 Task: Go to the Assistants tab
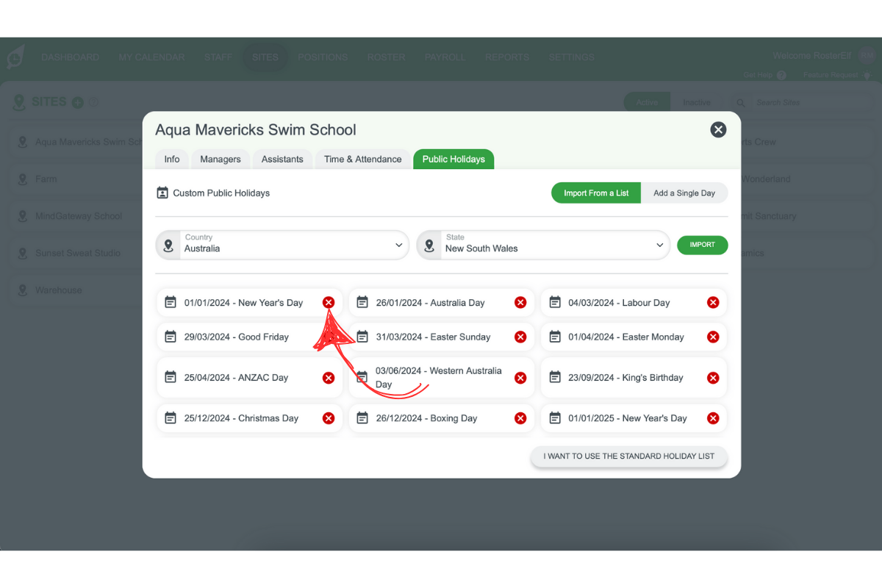(x=282, y=159)
